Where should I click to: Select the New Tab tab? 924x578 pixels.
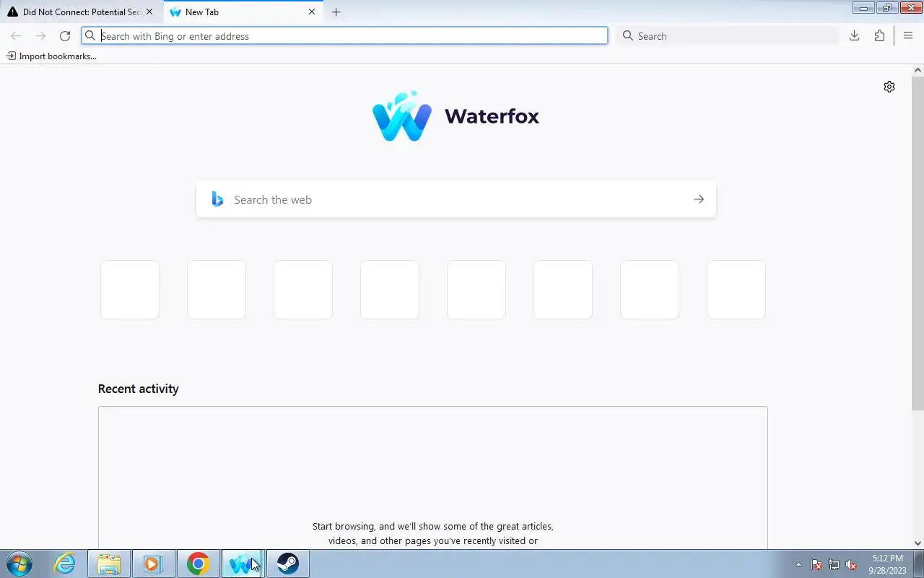pyautogui.click(x=243, y=12)
